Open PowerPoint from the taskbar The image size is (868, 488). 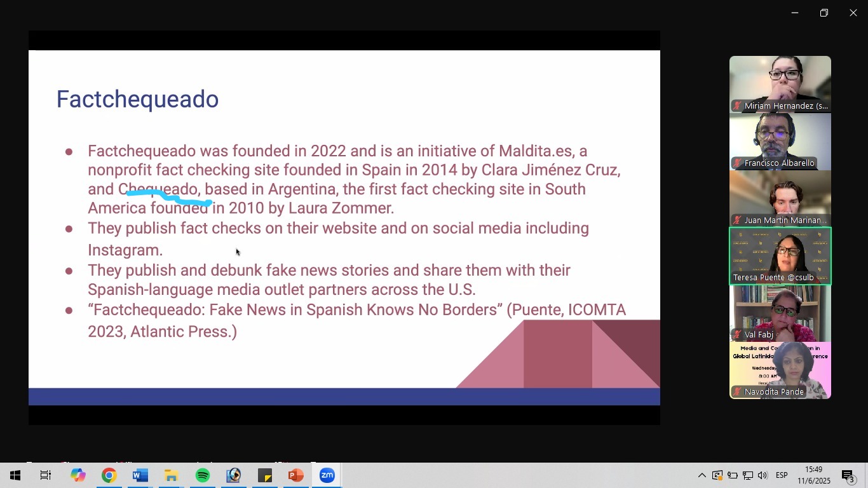[x=295, y=475]
